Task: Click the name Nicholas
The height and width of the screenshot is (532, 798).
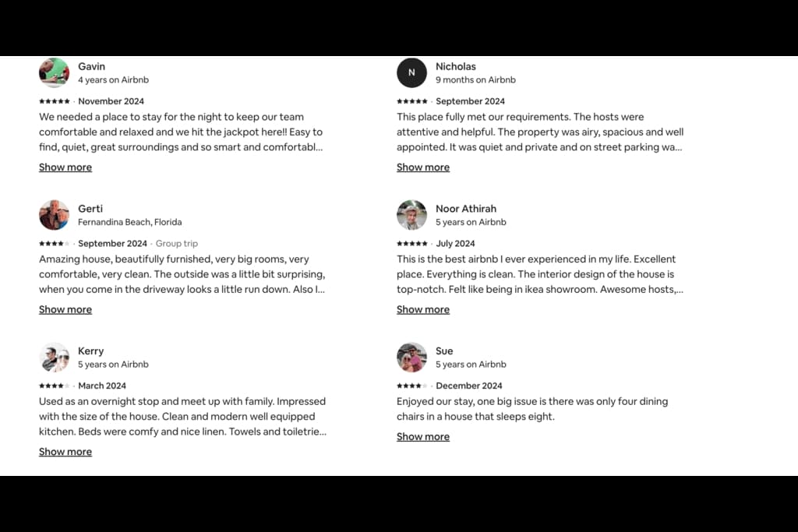Action: click(455, 67)
